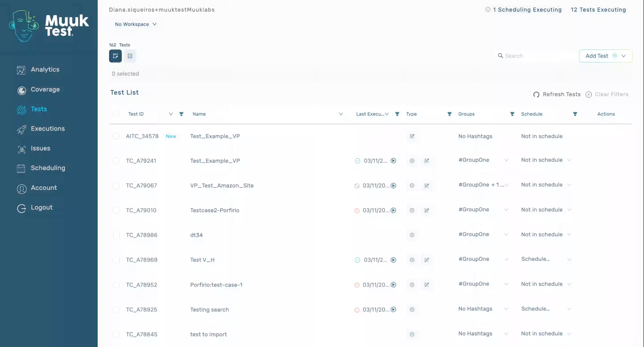Select the TC_A78969 row checkbox
Viewport: 644px width, 347px height.
pos(116,260)
